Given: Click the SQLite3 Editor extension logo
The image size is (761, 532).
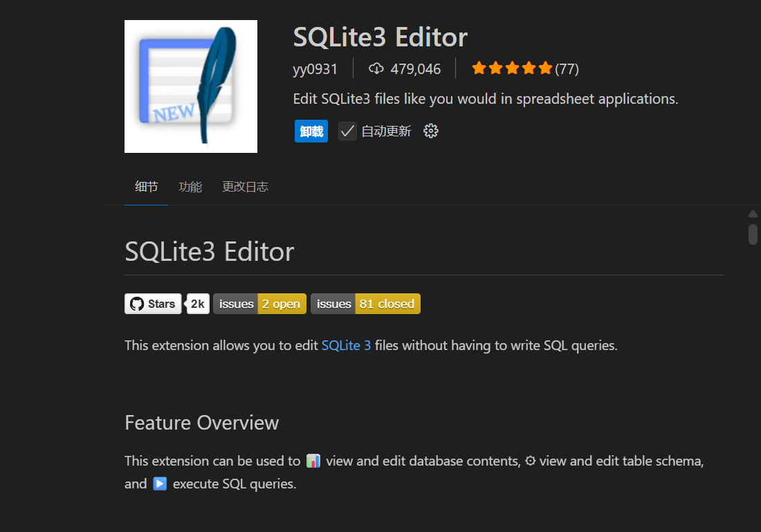Looking at the screenshot, I should (190, 86).
